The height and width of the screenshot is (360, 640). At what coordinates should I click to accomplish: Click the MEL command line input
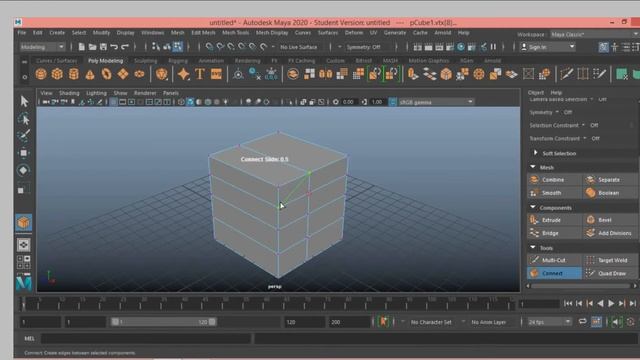(x=146, y=338)
